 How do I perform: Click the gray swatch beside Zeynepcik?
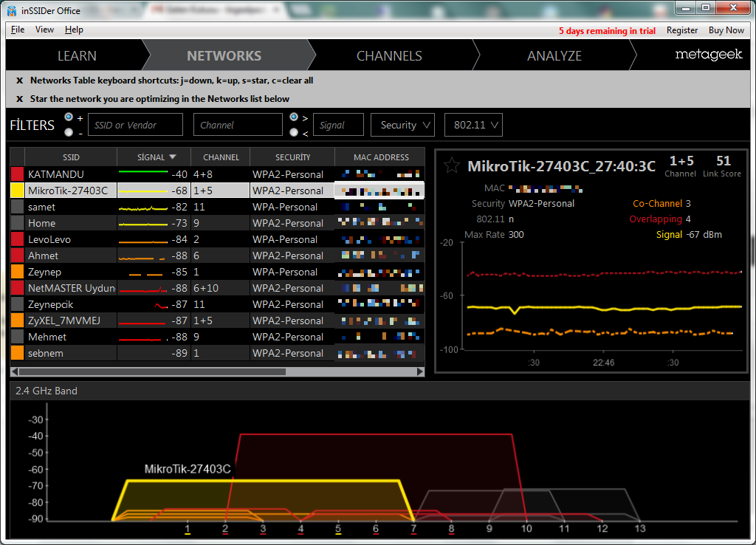coord(18,304)
